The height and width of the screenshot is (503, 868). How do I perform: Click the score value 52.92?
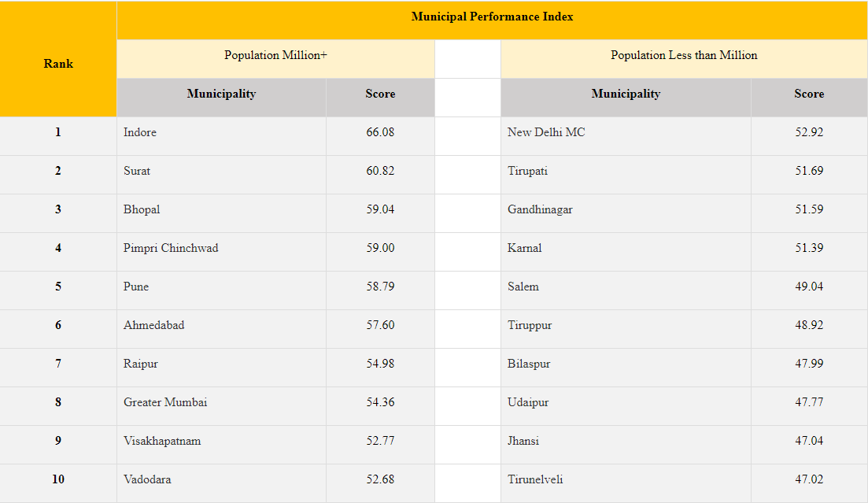809,132
